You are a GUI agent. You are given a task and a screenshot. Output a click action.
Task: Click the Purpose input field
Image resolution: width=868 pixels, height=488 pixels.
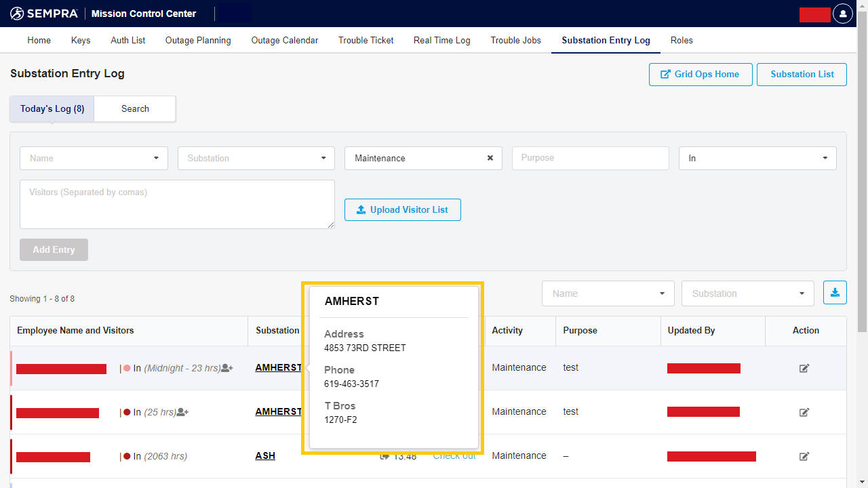point(590,158)
